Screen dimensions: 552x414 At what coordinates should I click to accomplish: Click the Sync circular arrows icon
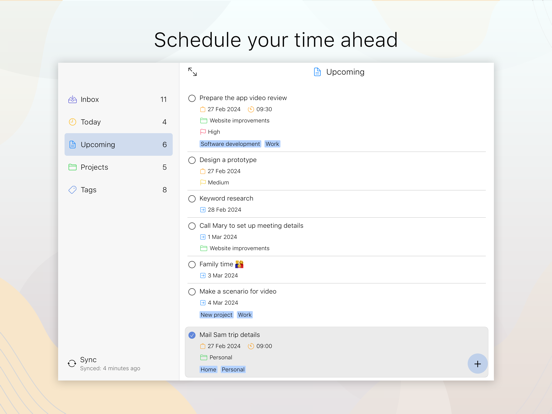(72, 363)
